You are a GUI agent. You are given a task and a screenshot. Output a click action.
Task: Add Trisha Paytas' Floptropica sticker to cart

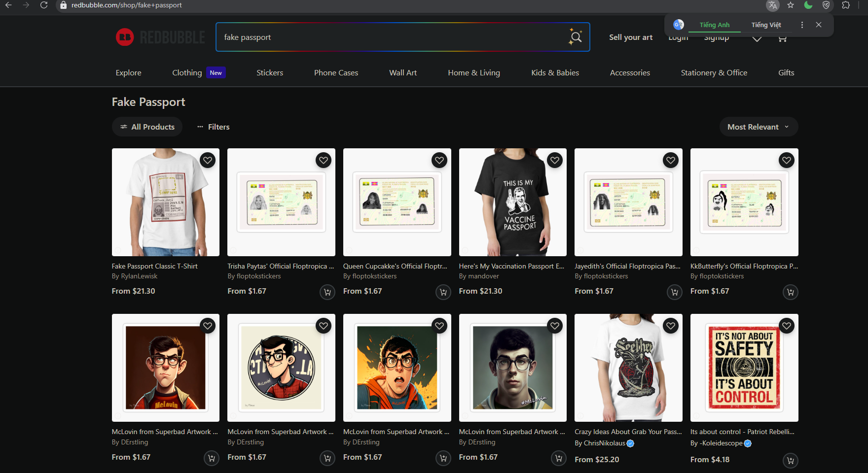click(x=327, y=292)
